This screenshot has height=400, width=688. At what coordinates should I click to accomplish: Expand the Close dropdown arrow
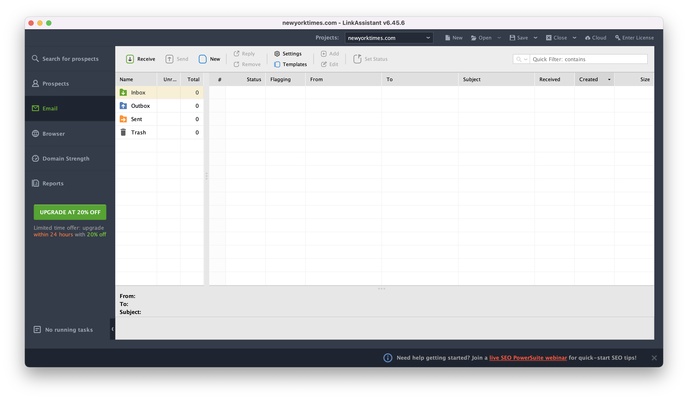(x=574, y=38)
